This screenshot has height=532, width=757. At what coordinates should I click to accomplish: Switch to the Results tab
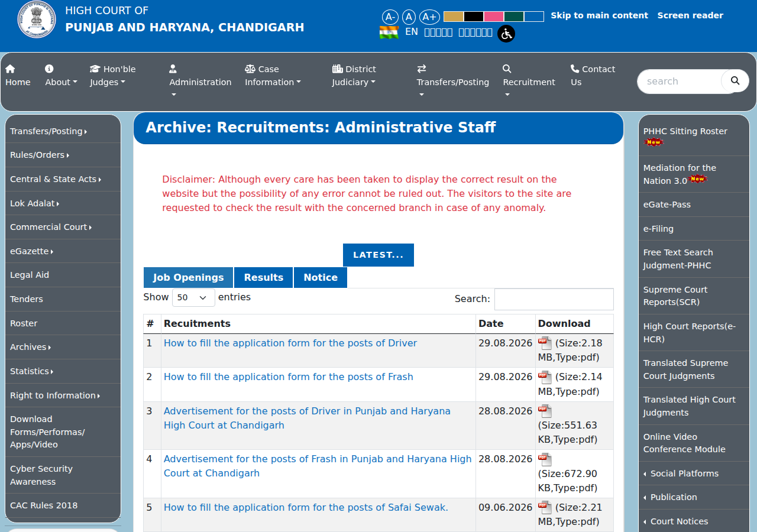(264, 277)
